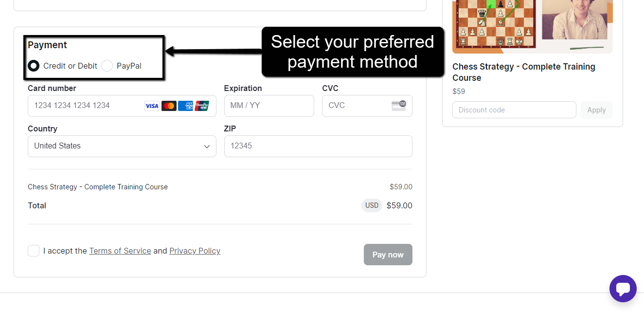Click the Visa card icon
Image resolution: width=644 pixels, height=312 pixels.
pos(152,106)
